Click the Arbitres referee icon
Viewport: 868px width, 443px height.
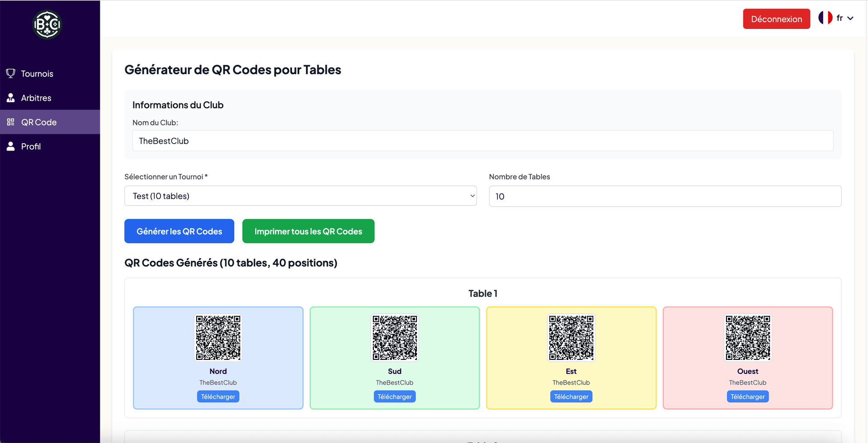pyautogui.click(x=10, y=98)
